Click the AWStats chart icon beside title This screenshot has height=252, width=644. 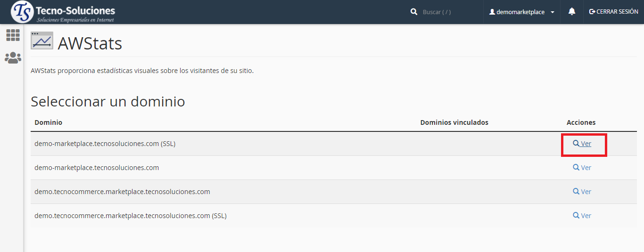(42, 41)
